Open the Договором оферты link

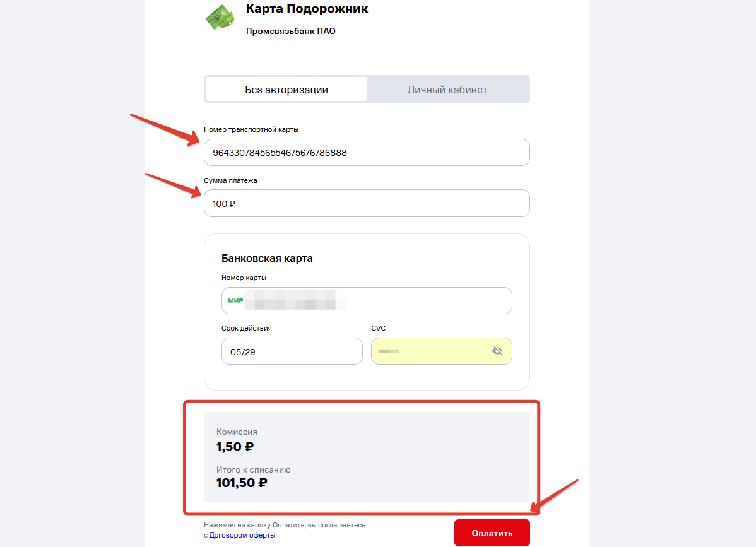[242, 535]
